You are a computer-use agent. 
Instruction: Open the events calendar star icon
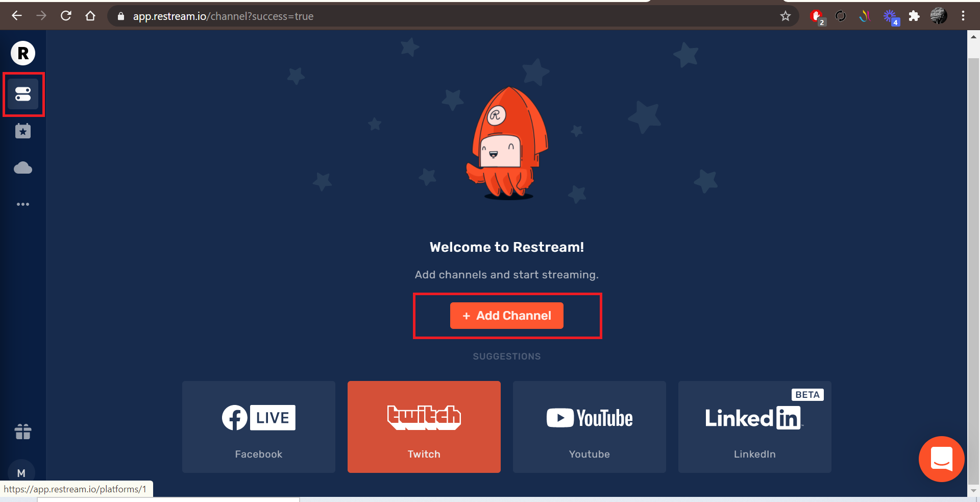click(x=23, y=131)
